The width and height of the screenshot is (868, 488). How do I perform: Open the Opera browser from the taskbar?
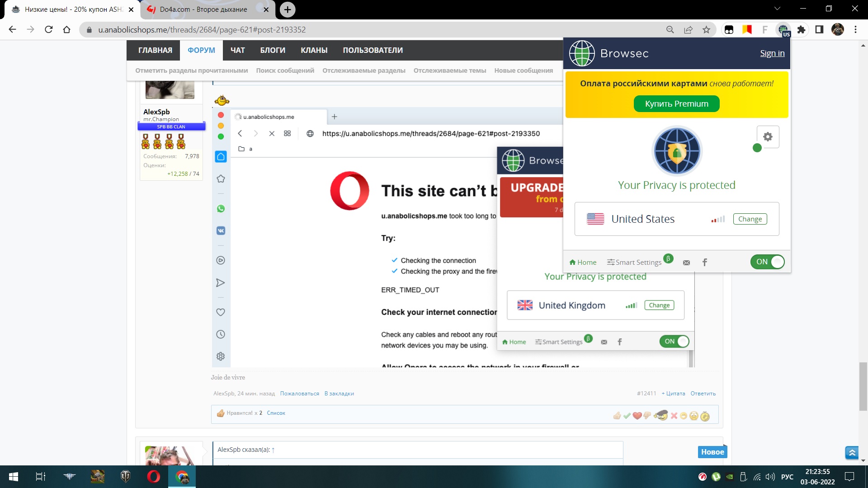[153, 477]
